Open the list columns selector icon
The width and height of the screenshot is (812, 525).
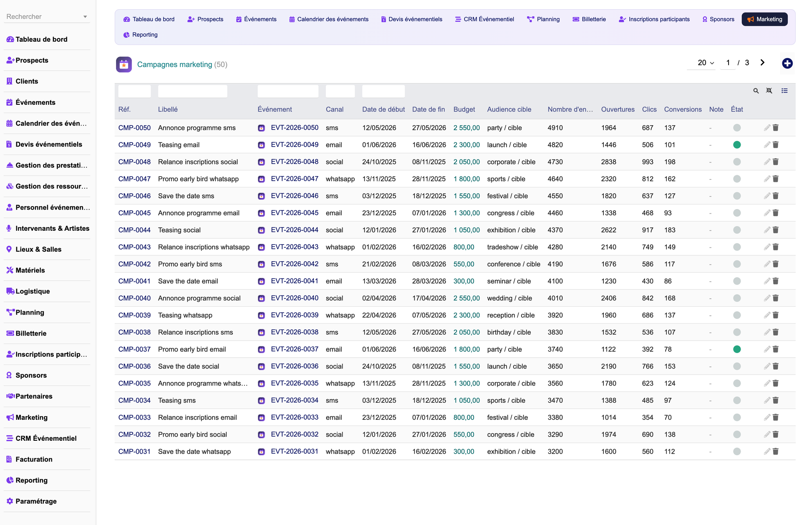[784, 91]
